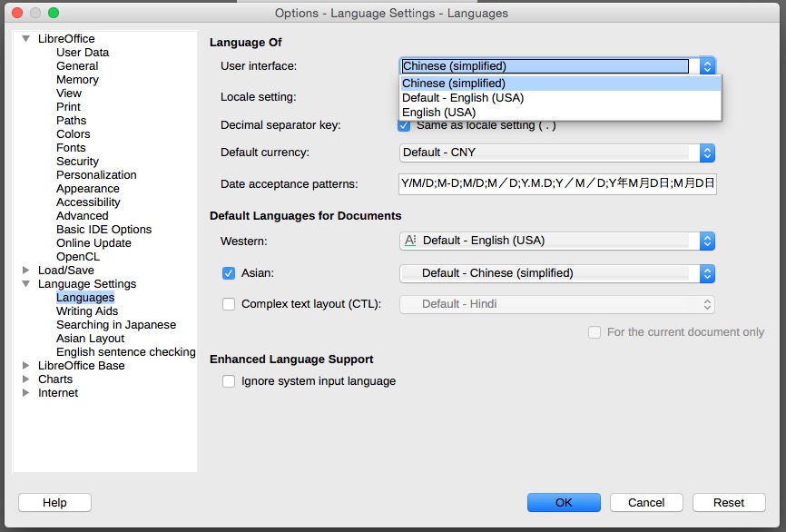
Task: Select Writing Aids in the tree
Action: point(87,311)
